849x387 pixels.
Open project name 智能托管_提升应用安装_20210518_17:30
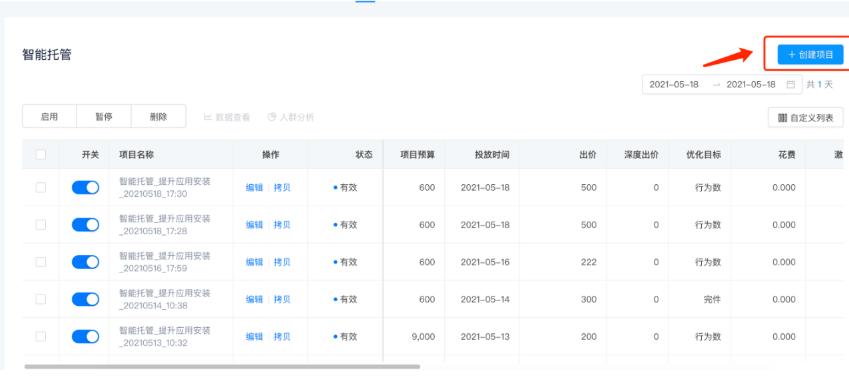(x=165, y=187)
